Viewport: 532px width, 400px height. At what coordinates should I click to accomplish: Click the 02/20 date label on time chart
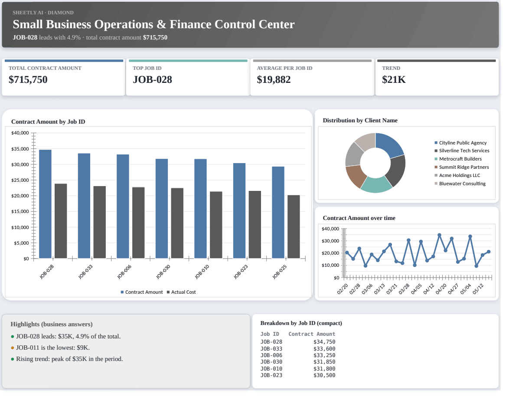343,289
